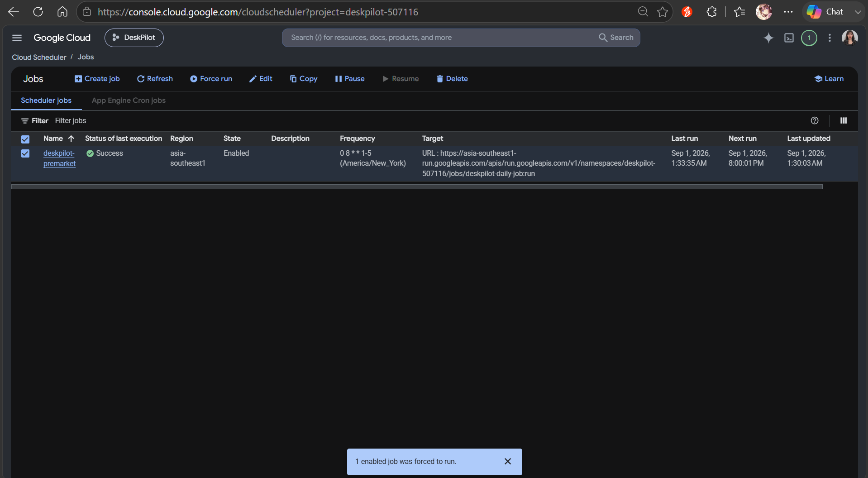Image resolution: width=868 pixels, height=478 pixels.
Task: Switch to App Engine Cron jobs tab
Action: click(x=129, y=100)
